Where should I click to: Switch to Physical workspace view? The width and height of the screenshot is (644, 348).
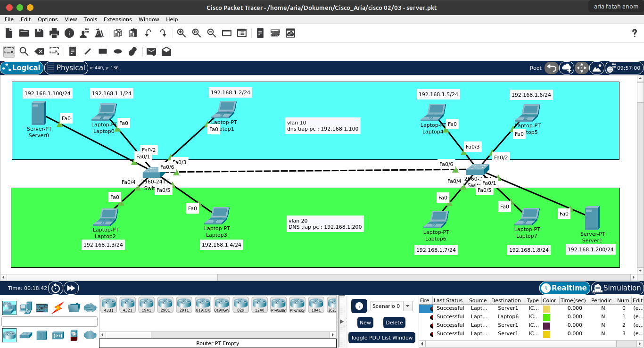[66, 68]
